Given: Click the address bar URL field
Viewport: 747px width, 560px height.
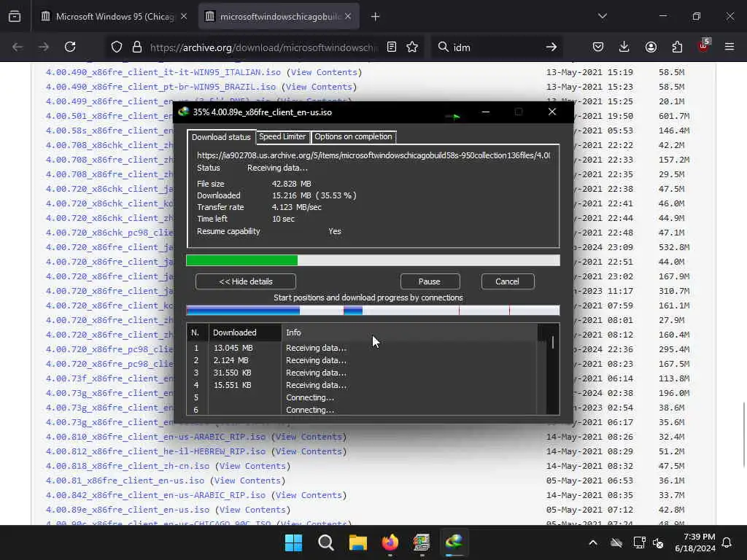Looking at the screenshot, I should click(263, 47).
